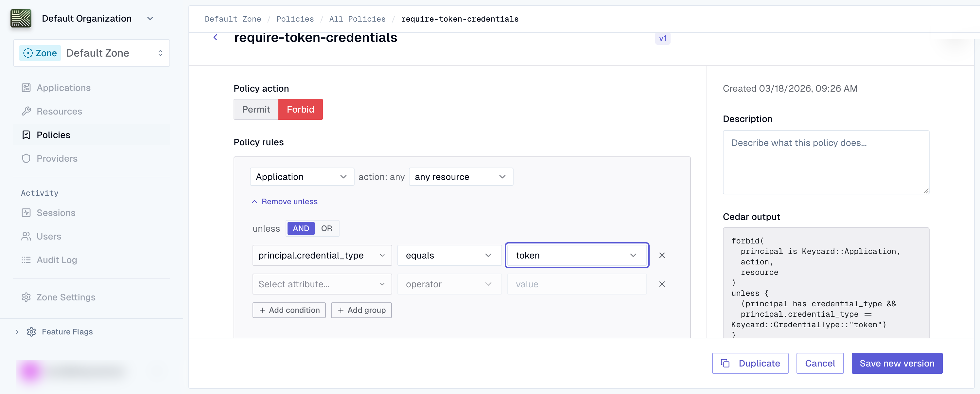The width and height of the screenshot is (980, 394).
Task: Open Audit Log via its list icon
Action: pyautogui.click(x=26, y=260)
